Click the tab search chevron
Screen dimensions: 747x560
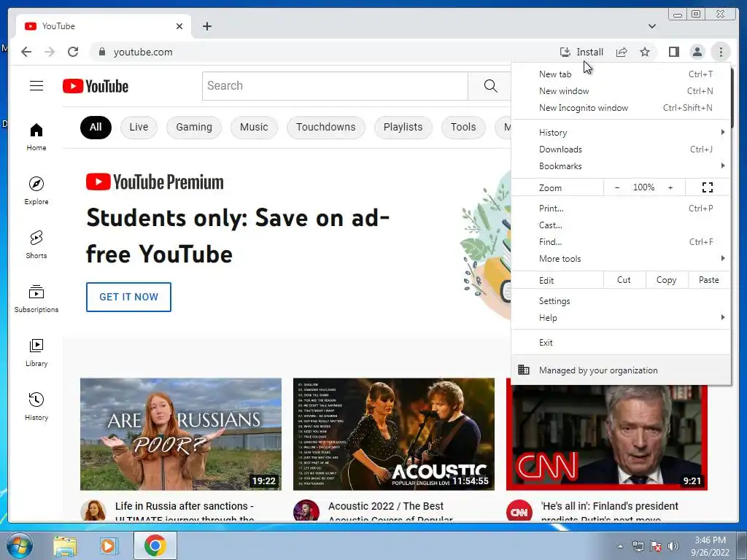click(x=651, y=26)
